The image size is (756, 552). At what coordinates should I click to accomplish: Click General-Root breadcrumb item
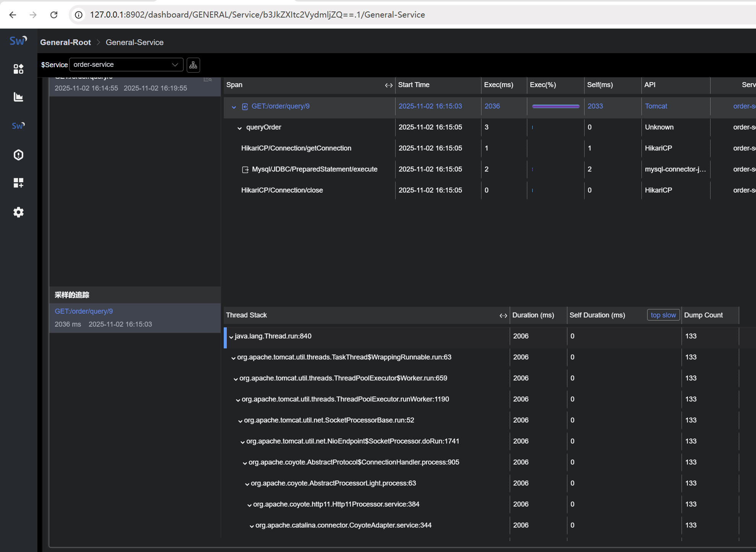pyautogui.click(x=65, y=42)
